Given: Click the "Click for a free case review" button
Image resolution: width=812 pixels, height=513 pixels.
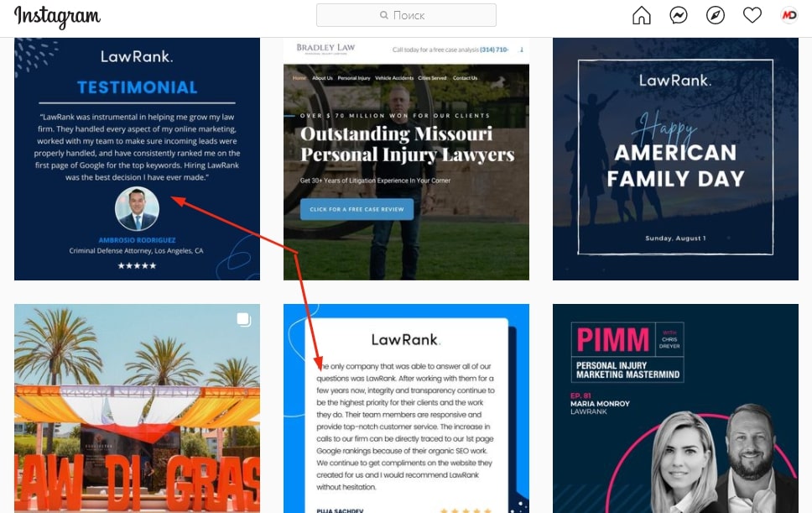Looking at the screenshot, I should (357, 209).
